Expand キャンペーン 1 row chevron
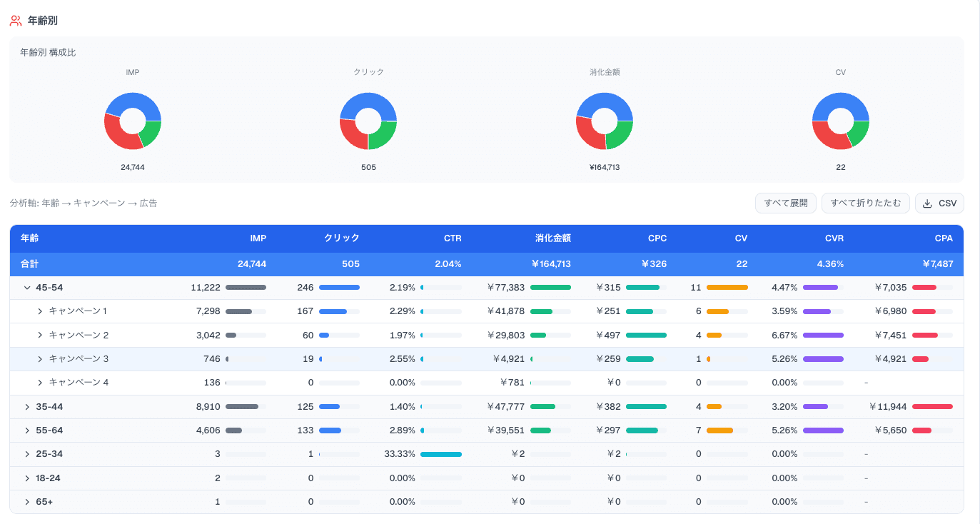 [x=40, y=311]
